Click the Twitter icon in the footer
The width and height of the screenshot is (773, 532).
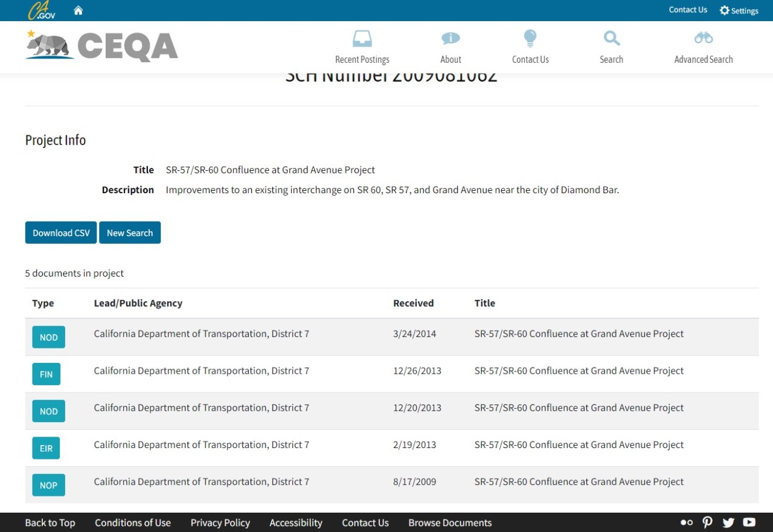(x=728, y=522)
